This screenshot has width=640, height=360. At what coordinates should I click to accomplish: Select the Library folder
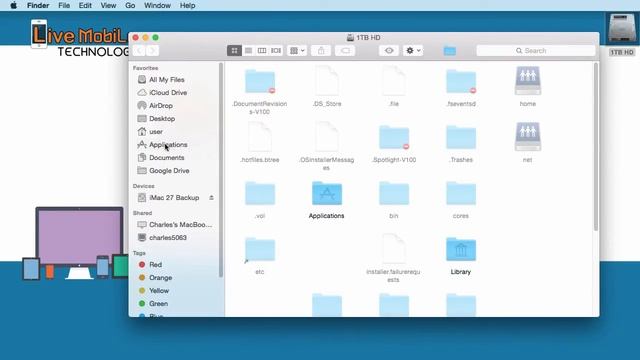(x=461, y=249)
